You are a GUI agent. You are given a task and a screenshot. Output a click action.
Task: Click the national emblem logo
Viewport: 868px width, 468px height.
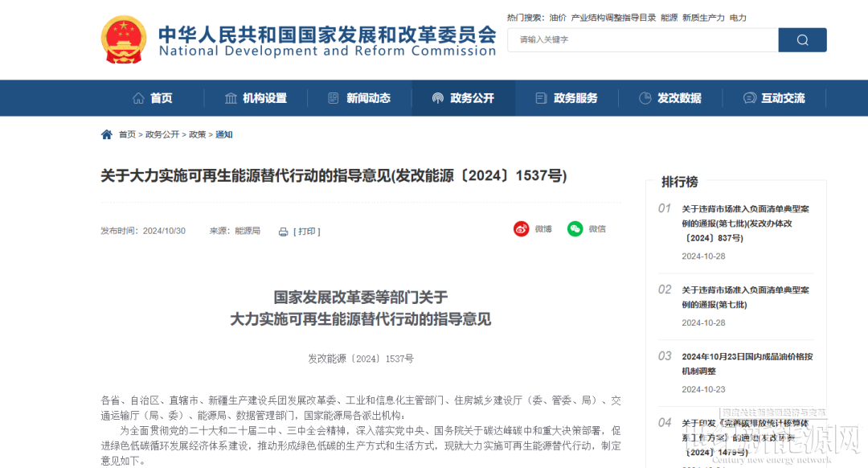pyautogui.click(x=124, y=39)
